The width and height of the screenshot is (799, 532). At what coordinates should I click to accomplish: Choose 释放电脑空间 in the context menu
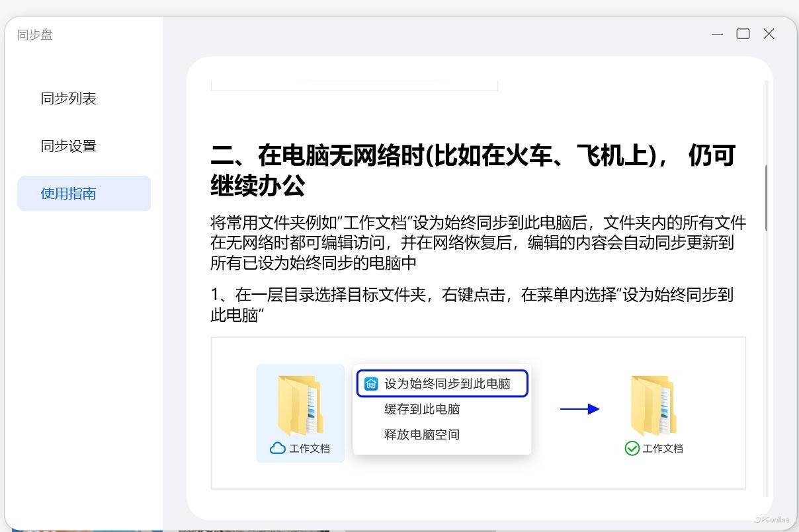[422, 434]
